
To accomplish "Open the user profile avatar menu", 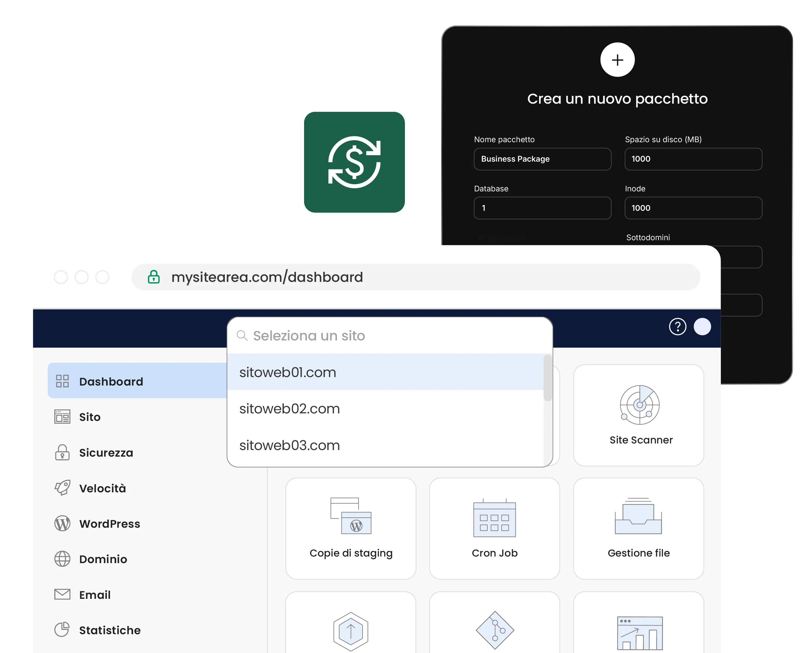I will (x=702, y=327).
